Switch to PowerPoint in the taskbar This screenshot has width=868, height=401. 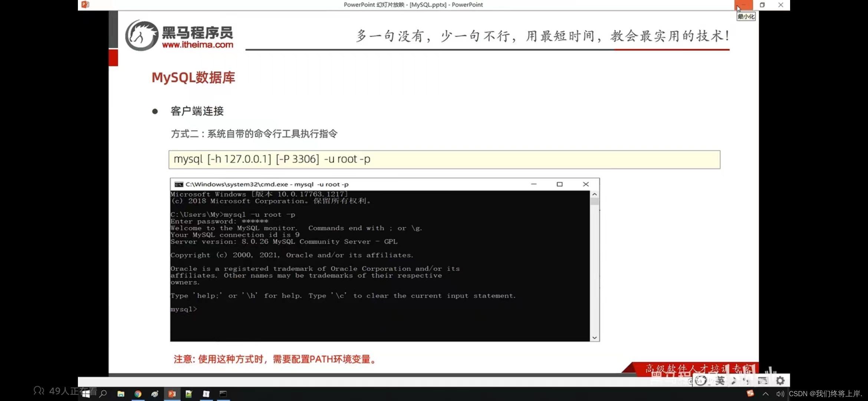tap(172, 394)
